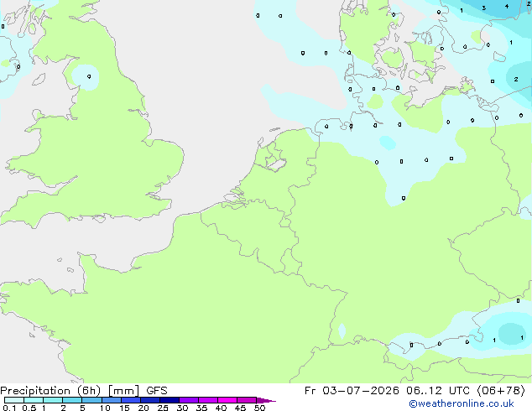Click the legend label "0.1"
532x411 pixels.
pos(9,408)
